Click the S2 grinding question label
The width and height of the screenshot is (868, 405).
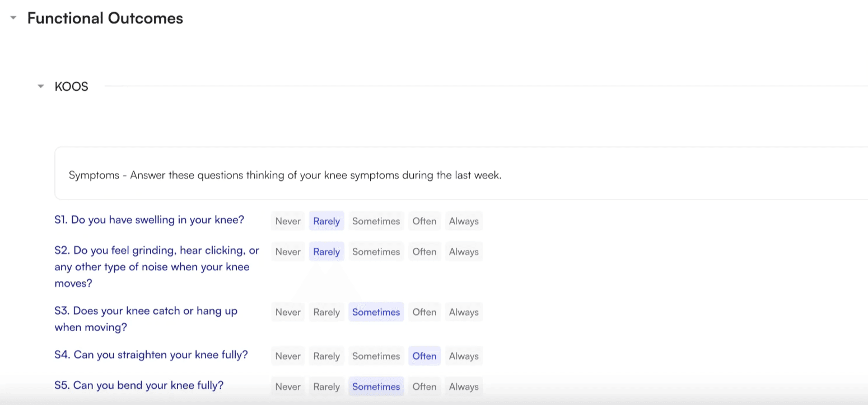[x=157, y=267]
